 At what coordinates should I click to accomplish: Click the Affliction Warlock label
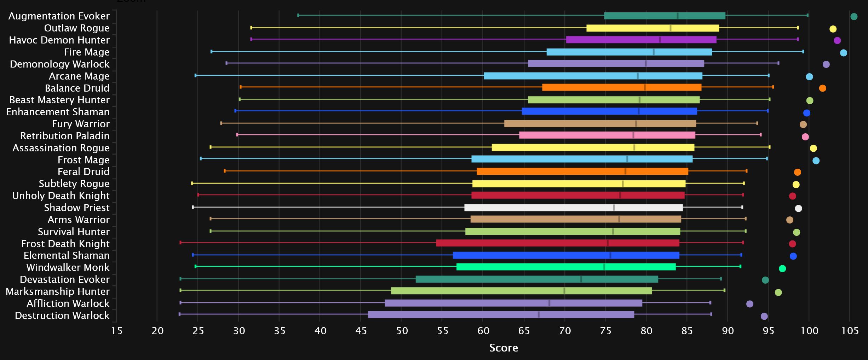tap(68, 304)
